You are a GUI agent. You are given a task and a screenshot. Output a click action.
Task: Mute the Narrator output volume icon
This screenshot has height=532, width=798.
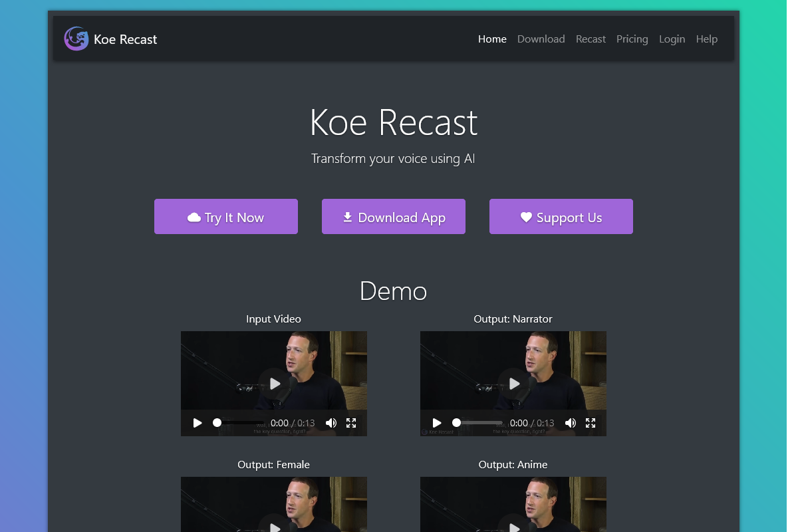tap(570, 422)
